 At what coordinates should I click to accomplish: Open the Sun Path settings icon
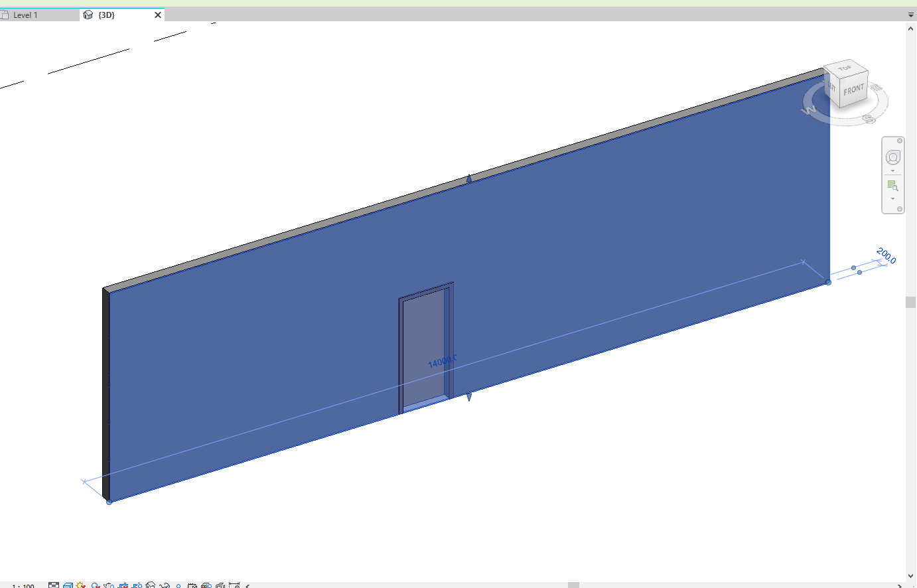pos(80,585)
